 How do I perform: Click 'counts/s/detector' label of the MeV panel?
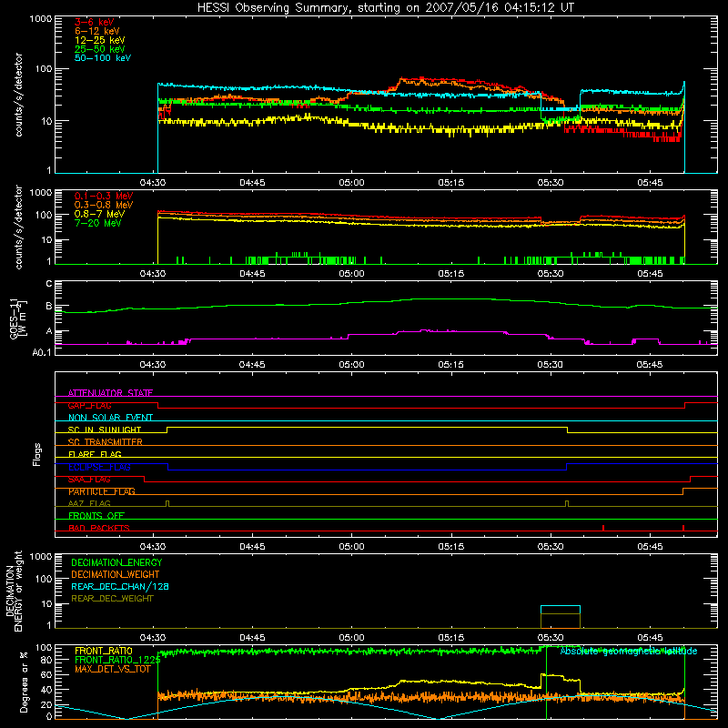18,227
